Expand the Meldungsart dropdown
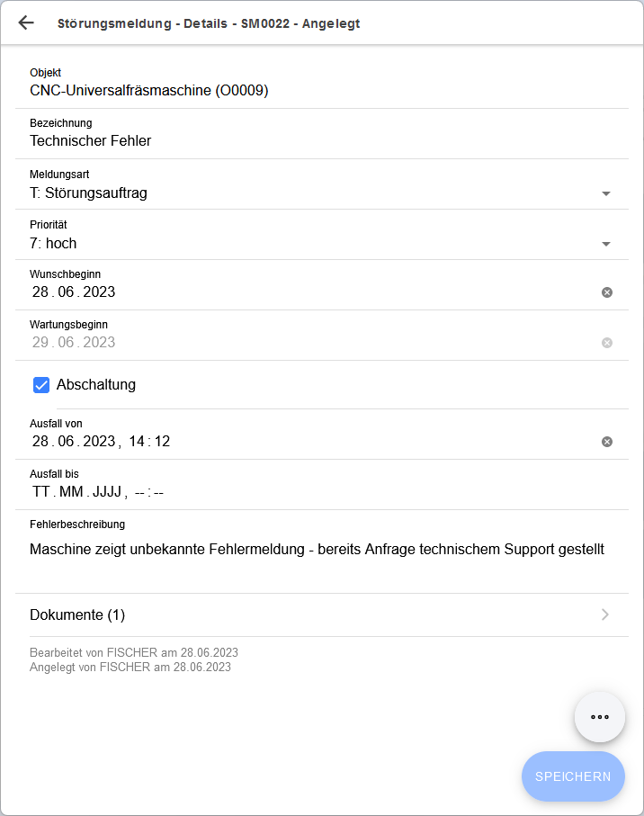Viewport: 644px width, 816px height. [x=605, y=193]
